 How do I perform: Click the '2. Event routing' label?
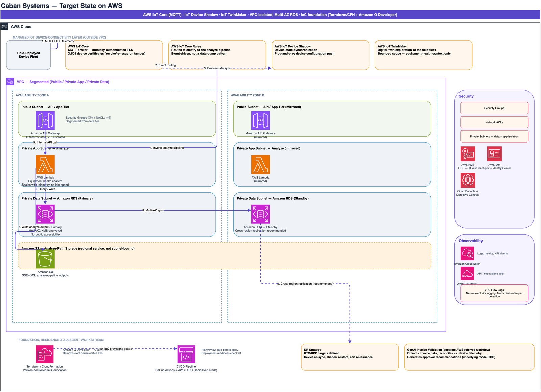point(165,65)
